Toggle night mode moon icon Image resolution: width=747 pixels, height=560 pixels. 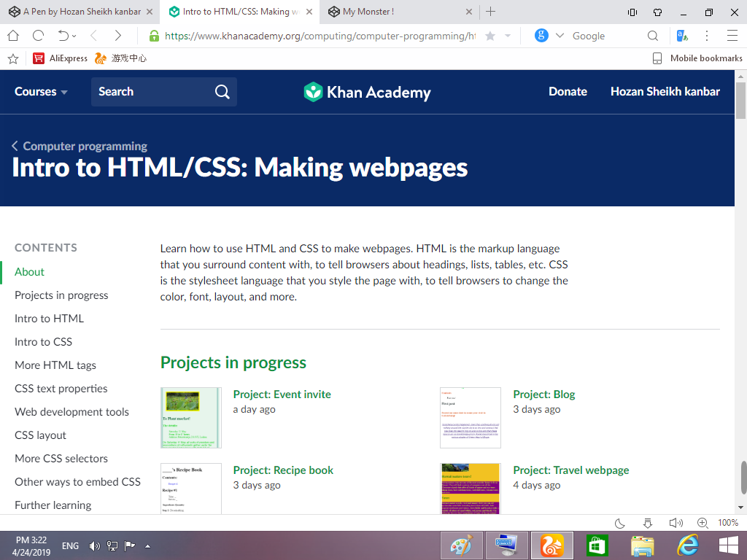coord(620,524)
